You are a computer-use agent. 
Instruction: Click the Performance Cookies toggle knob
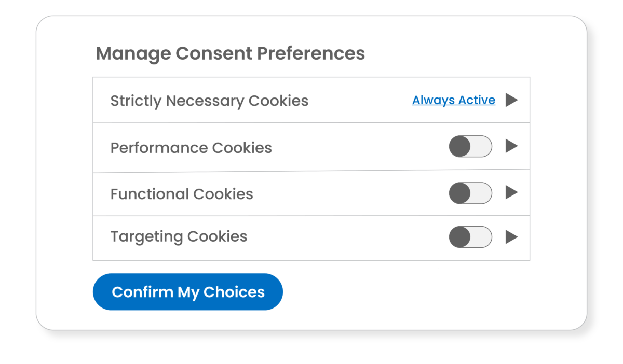pos(460,146)
